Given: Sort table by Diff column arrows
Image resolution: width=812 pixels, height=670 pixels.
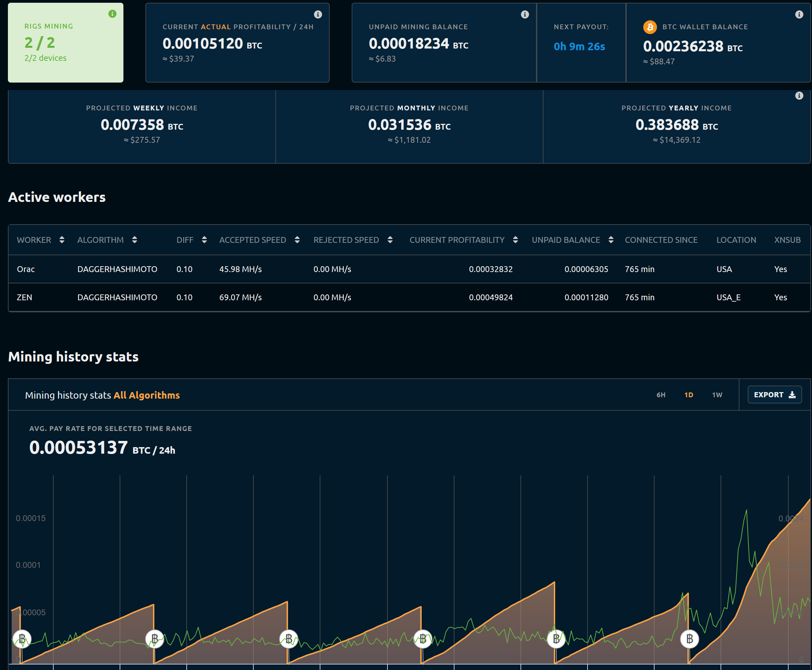Looking at the screenshot, I should tap(204, 240).
